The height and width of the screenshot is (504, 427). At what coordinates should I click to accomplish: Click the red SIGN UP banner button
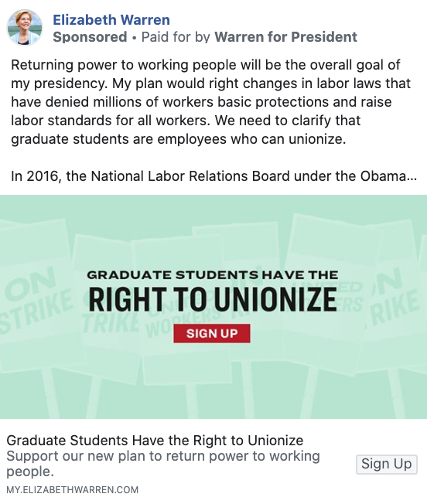(212, 333)
